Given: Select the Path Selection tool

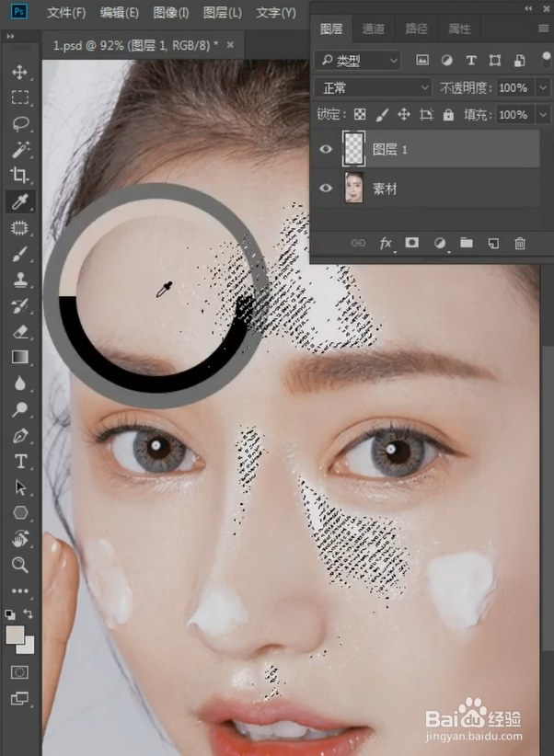Looking at the screenshot, I should click(20, 487).
